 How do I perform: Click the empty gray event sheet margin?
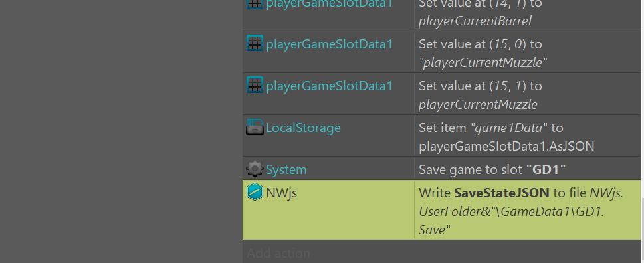tap(121, 131)
